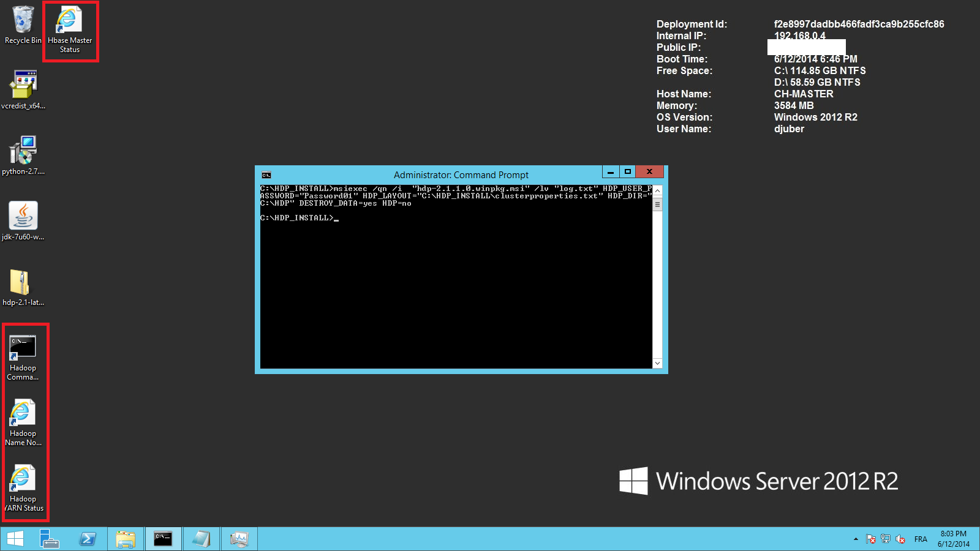Open the Windows Start button
This screenshot has width=980, height=551.
click(x=15, y=539)
